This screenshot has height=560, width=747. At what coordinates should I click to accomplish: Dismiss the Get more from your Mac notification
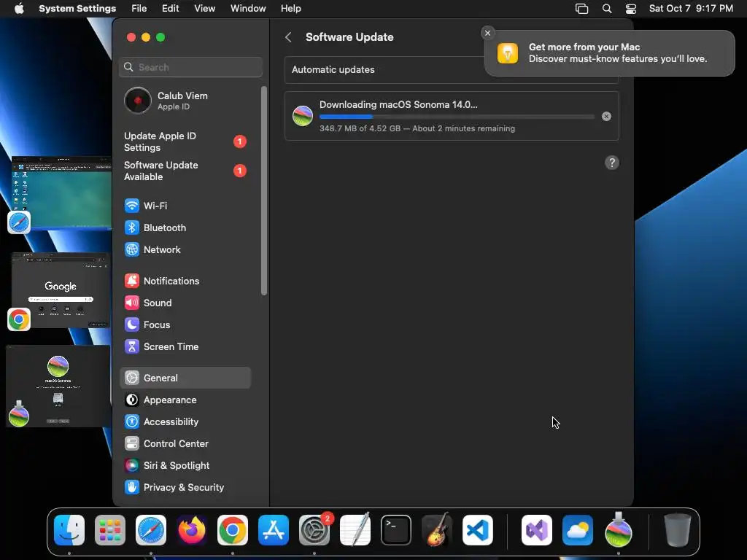pos(487,33)
